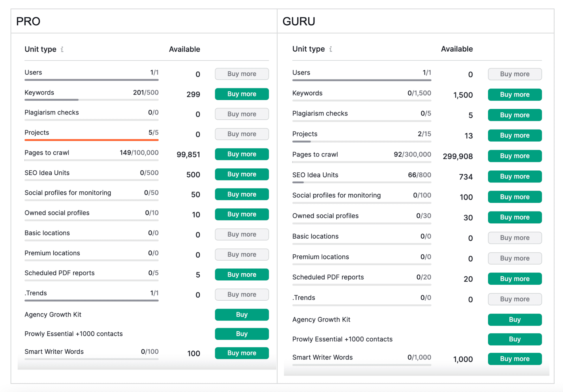
Task: Click the GURU SEO Idea Units progress bar
Action: click(x=361, y=182)
